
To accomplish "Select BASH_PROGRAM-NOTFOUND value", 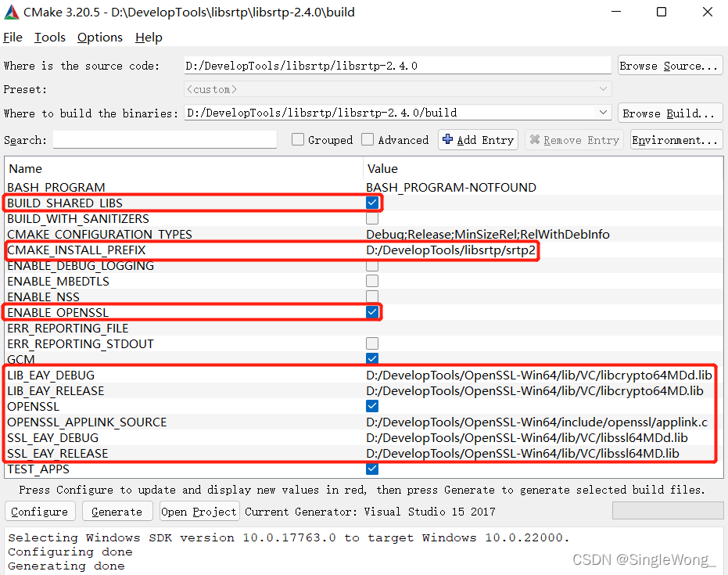I will point(451,187).
